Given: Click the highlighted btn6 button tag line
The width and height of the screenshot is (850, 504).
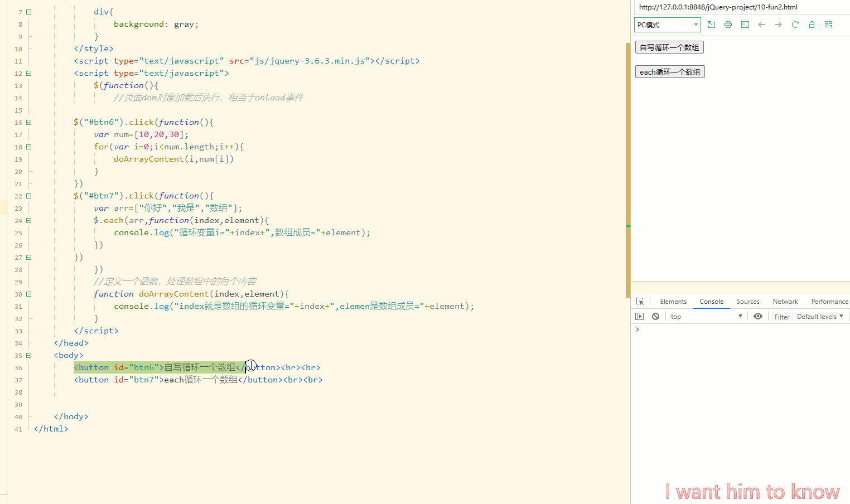Looking at the screenshot, I should [x=197, y=367].
